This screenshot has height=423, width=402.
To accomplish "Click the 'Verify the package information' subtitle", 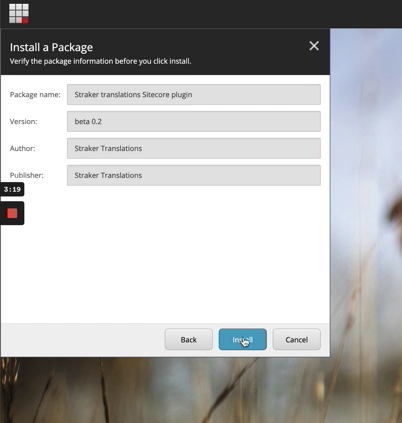I will point(100,61).
